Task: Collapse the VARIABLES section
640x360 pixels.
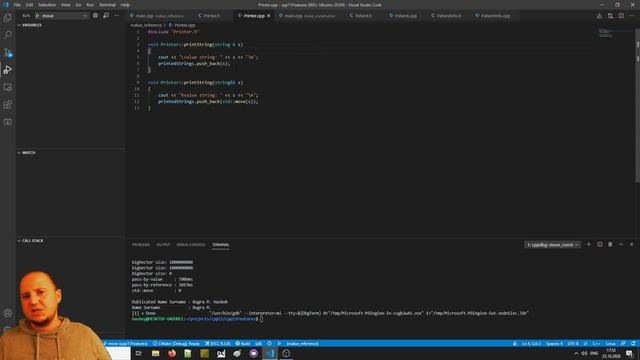Action: (x=29, y=25)
